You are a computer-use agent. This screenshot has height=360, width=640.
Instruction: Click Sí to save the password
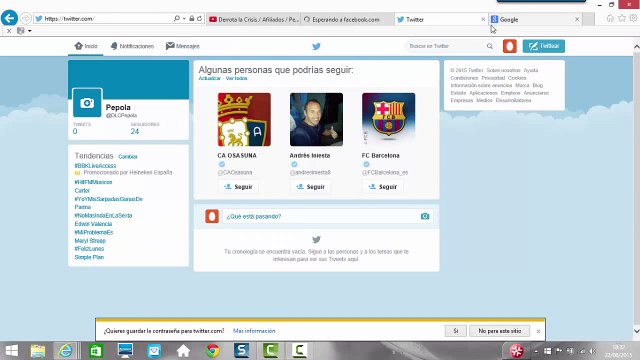point(456,331)
